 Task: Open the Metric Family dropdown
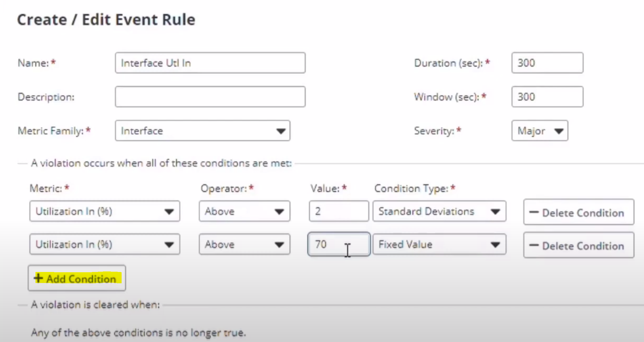202,131
